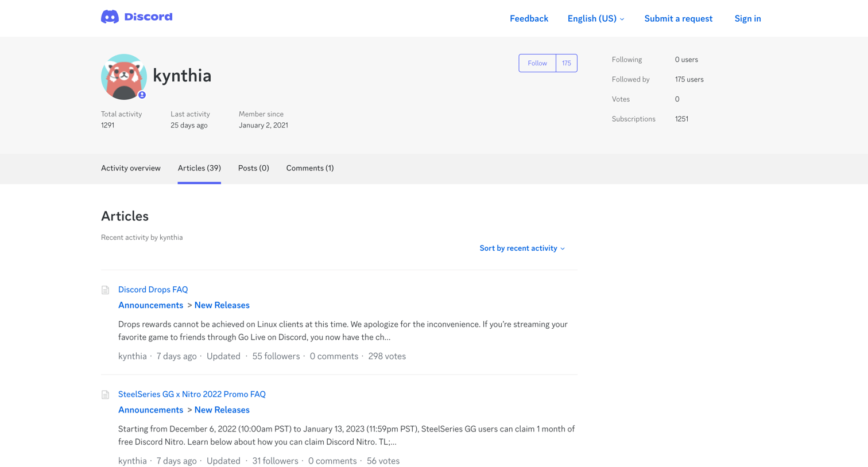
Task: Open the Feedback link
Action: tap(529, 18)
